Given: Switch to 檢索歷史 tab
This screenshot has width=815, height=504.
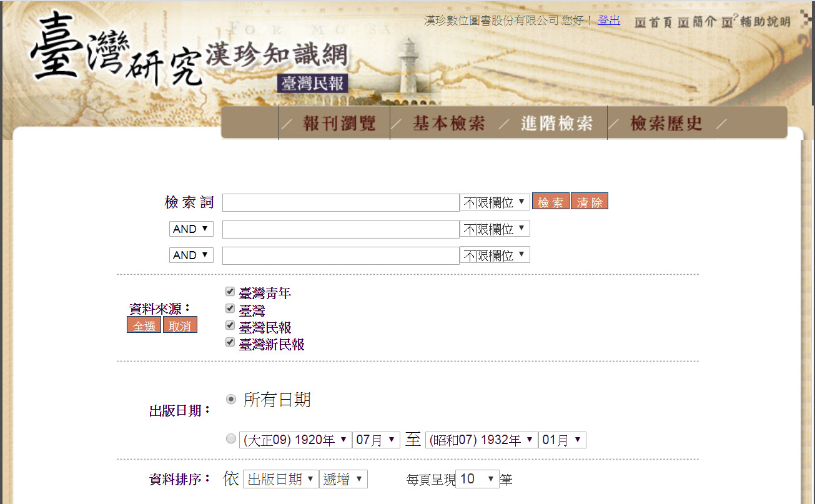Looking at the screenshot, I should click(x=666, y=123).
